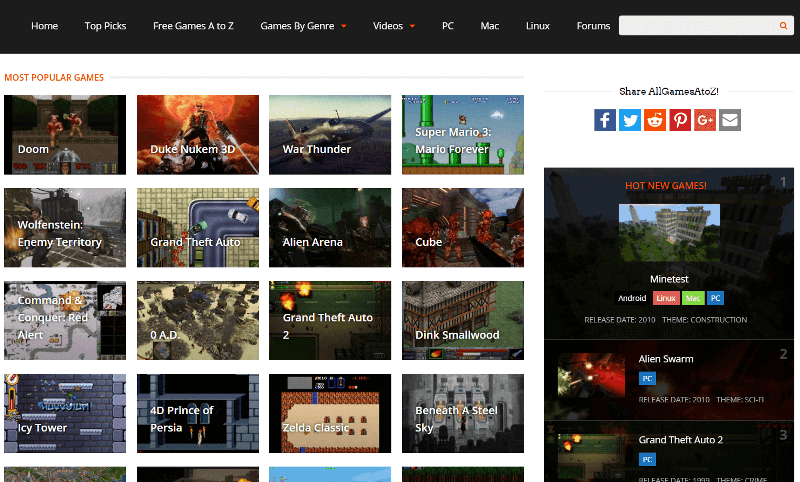Viewport: 800px width, 482px height.
Task: Select the PC menu item
Action: pyautogui.click(x=447, y=26)
